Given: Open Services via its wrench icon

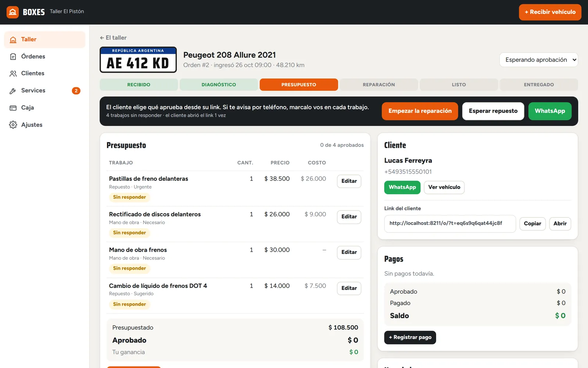Looking at the screenshot, I should [13, 91].
